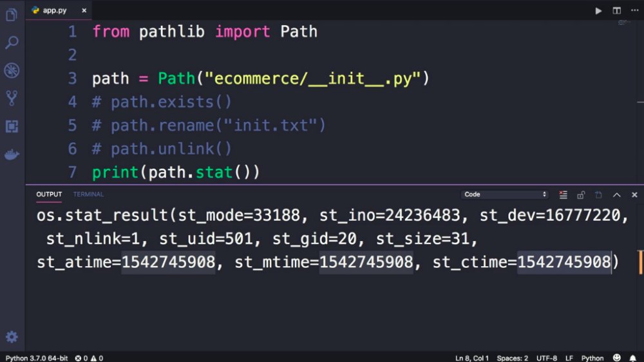Image resolution: width=644 pixels, height=362 pixels.
Task: Select the Python language mode
Action: (x=592, y=358)
